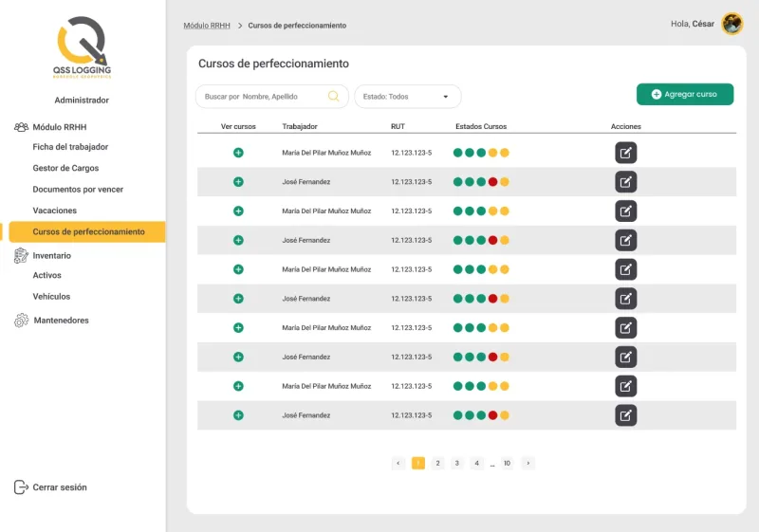The height and width of the screenshot is (532, 759).
Task: Expand courses for last José Fernandez row
Action: (x=238, y=415)
